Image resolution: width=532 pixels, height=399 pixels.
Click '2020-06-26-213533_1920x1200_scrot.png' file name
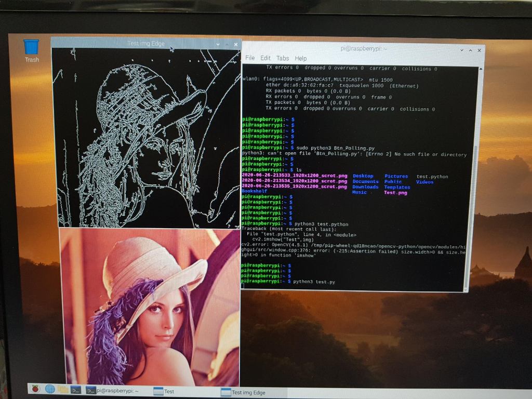pyautogui.click(x=295, y=176)
